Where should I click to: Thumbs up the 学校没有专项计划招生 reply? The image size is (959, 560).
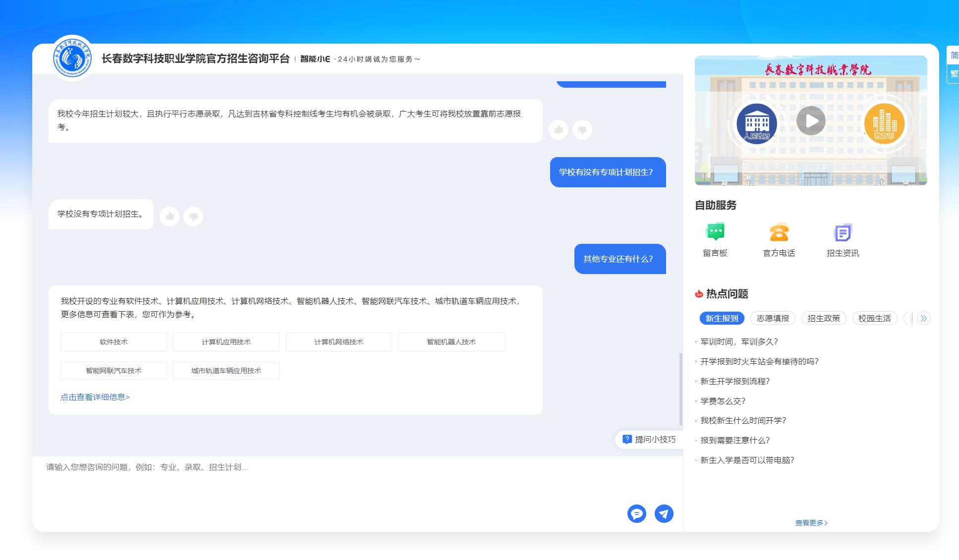(169, 217)
